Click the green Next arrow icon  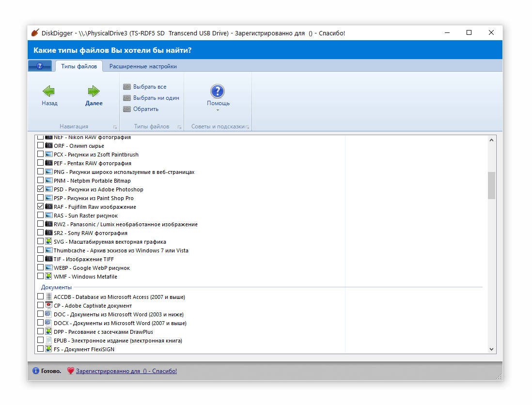(94, 91)
